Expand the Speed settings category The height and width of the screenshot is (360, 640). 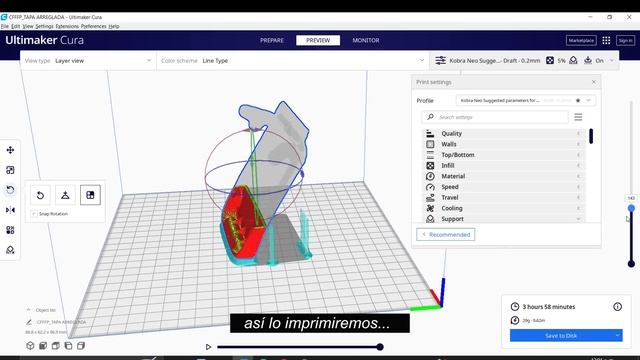click(504, 187)
